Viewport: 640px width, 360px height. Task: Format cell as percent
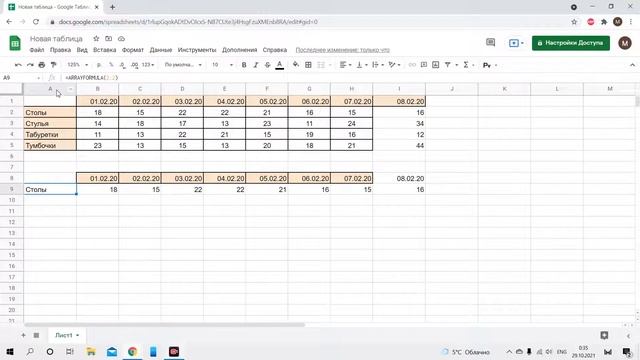click(x=111, y=65)
